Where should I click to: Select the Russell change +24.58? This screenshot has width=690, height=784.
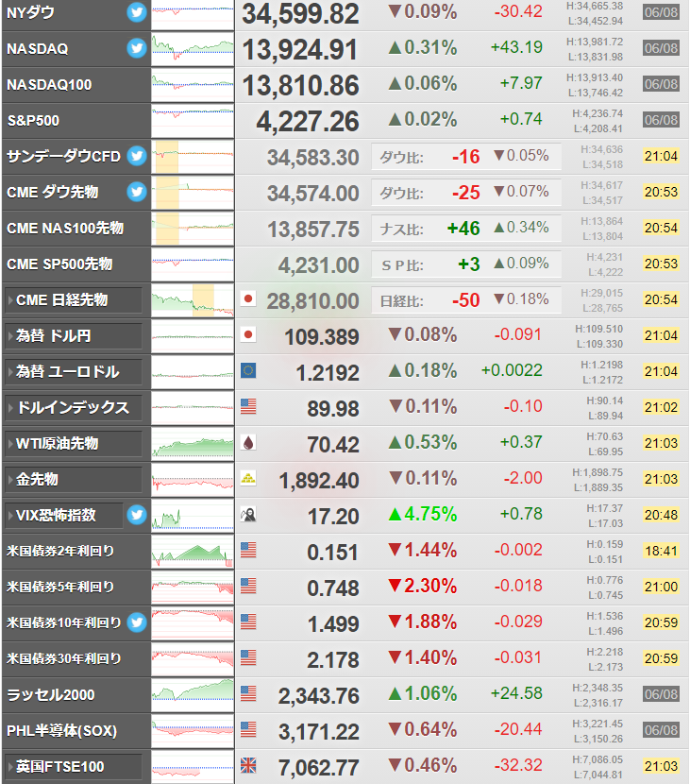pos(516,693)
